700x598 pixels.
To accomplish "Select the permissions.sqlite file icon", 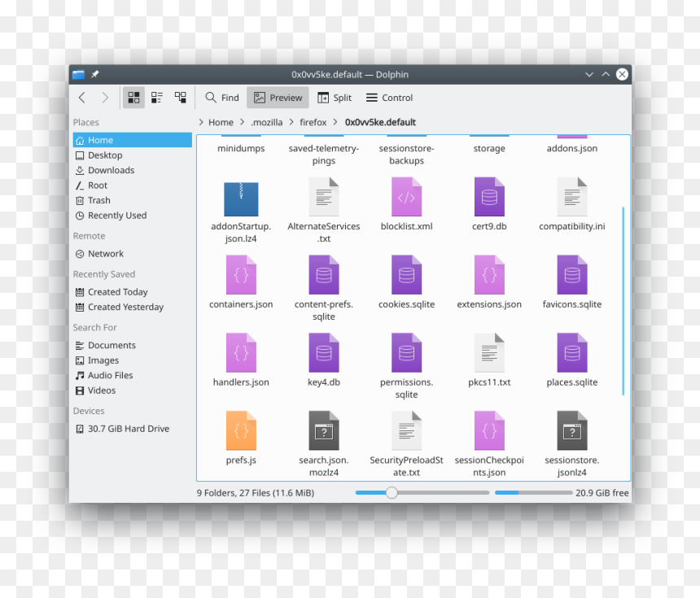I will click(406, 352).
